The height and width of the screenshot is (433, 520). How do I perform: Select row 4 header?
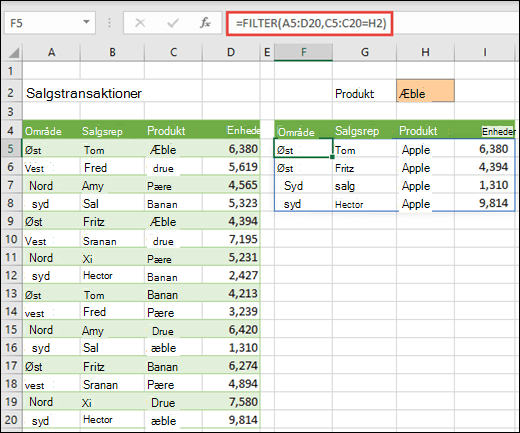pyautogui.click(x=11, y=130)
